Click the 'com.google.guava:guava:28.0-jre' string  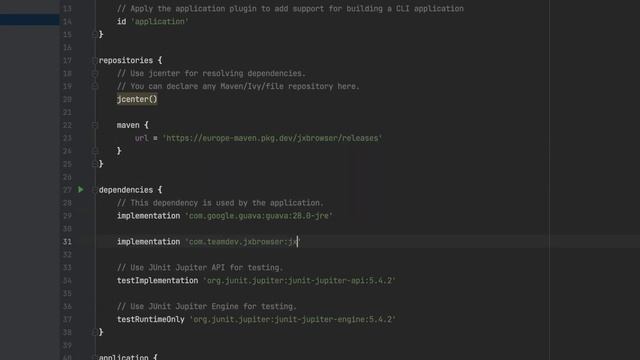tap(259, 216)
